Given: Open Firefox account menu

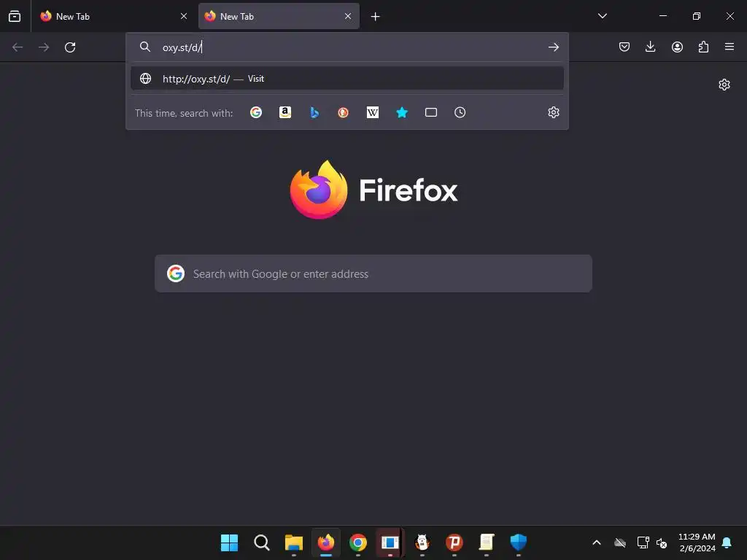Looking at the screenshot, I should pos(677,47).
